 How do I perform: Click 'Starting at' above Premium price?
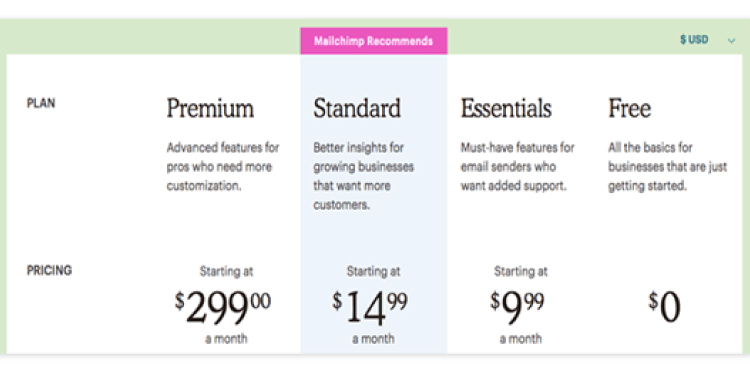(226, 272)
